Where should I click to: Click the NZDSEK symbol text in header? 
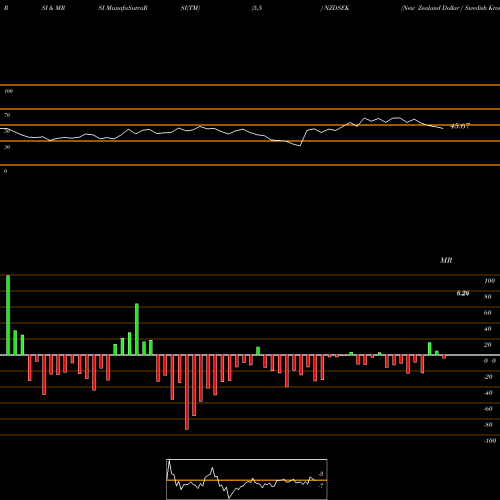(337, 8)
